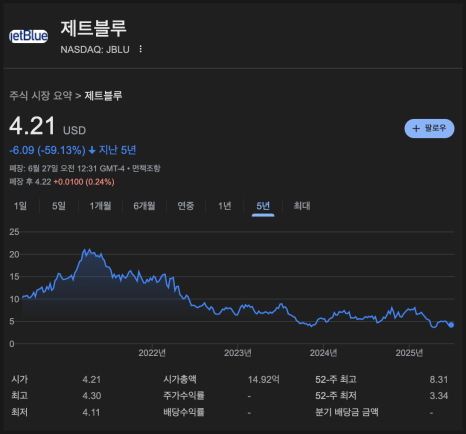Click the blue endpoint dot on chart
This screenshot has width=466, height=434.
(x=451, y=325)
